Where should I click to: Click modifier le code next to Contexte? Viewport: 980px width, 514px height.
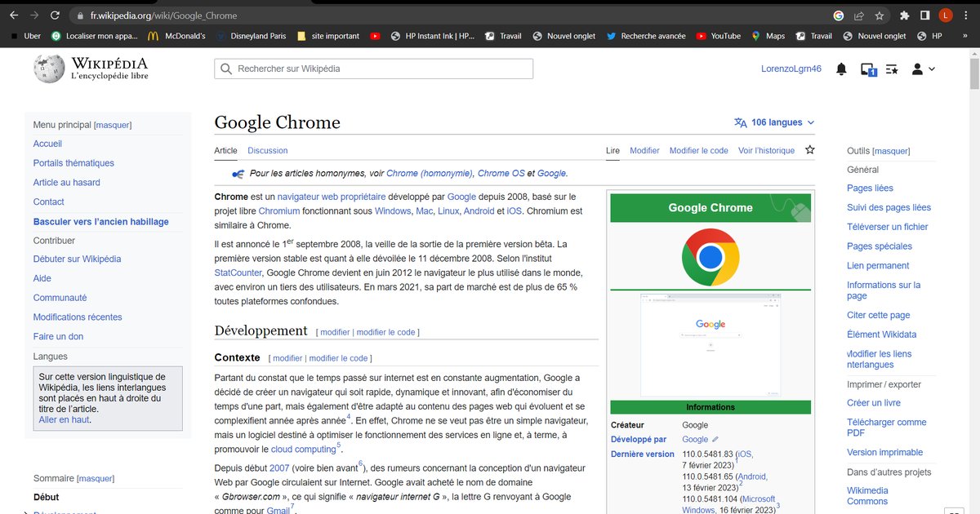[x=338, y=358]
